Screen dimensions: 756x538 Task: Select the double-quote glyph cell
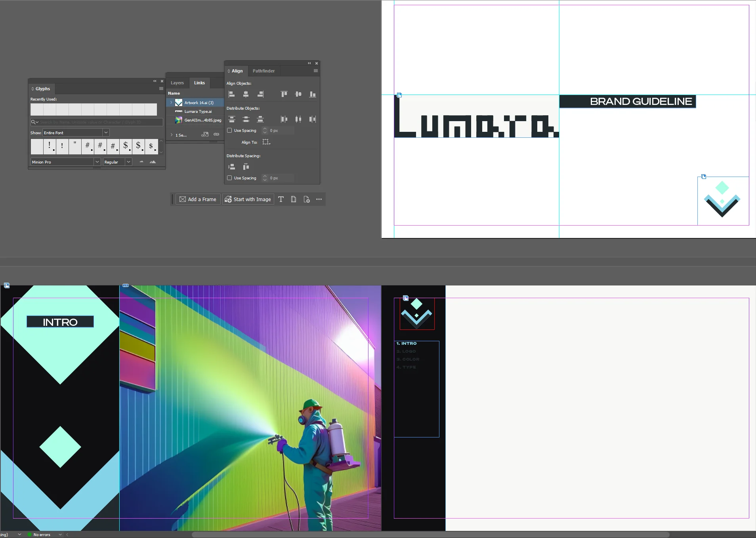[75, 146]
